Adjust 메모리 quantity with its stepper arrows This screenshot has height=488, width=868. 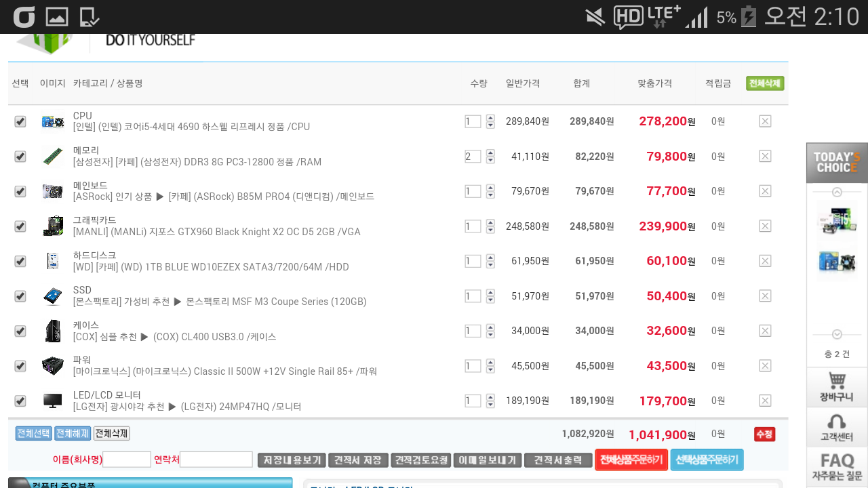click(x=490, y=156)
